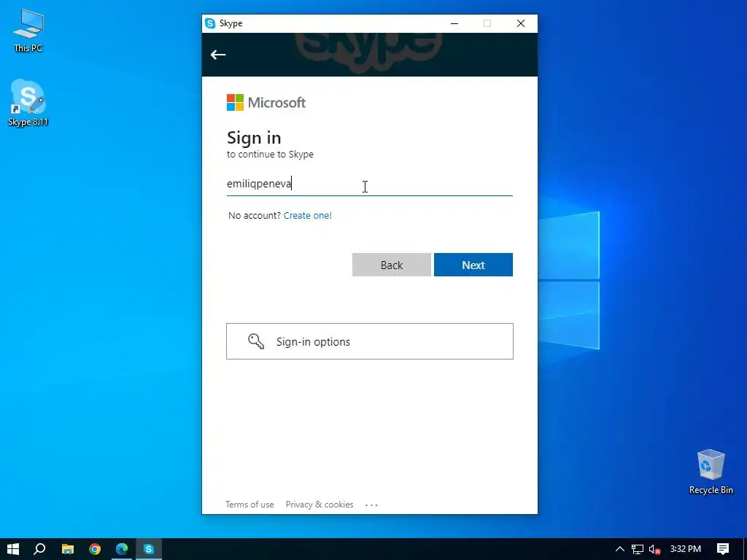Open File Explorer from taskbar

click(x=68, y=549)
